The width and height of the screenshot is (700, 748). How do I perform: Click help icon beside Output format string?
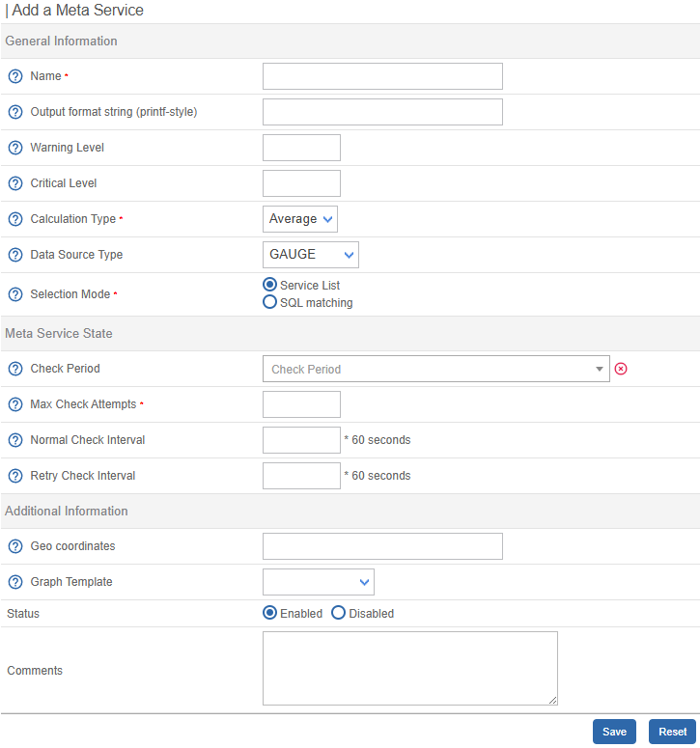tap(15, 112)
